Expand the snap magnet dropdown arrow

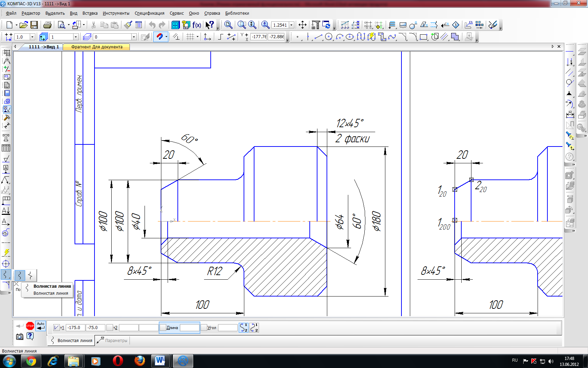tap(166, 37)
